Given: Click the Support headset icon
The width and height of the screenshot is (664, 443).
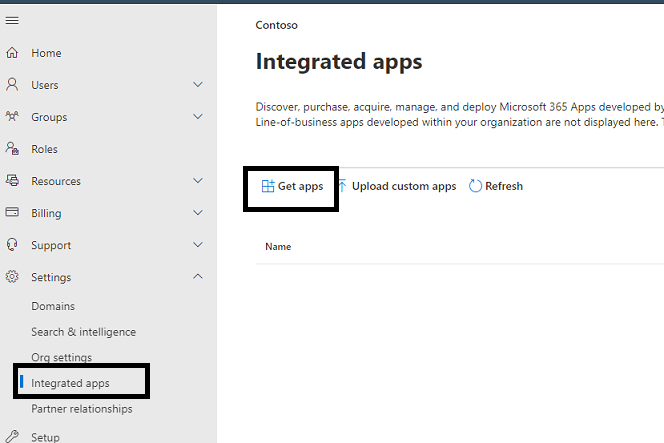Looking at the screenshot, I should (12, 244).
